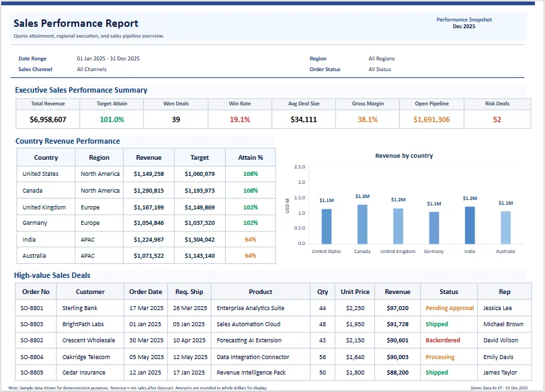Select requested ship date 10 Apr 2025
The height and width of the screenshot is (392, 545).
(x=189, y=340)
